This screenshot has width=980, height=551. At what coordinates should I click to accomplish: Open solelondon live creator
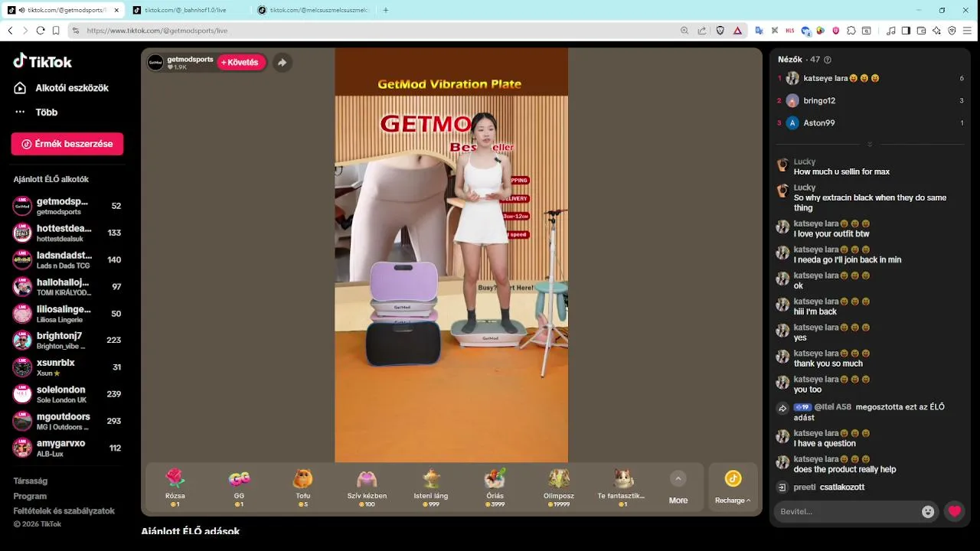pyautogui.click(x=67, y=394)
